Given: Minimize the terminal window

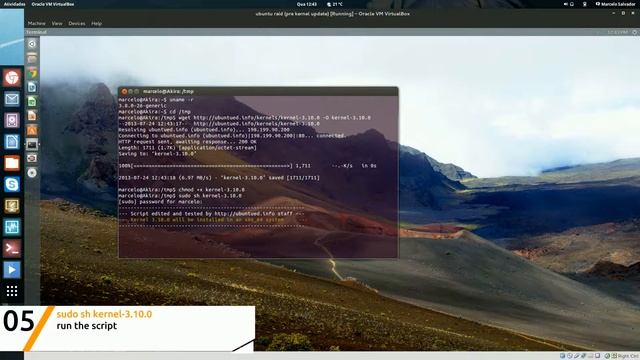Looking at the screenshot, I should coord(131,91).
